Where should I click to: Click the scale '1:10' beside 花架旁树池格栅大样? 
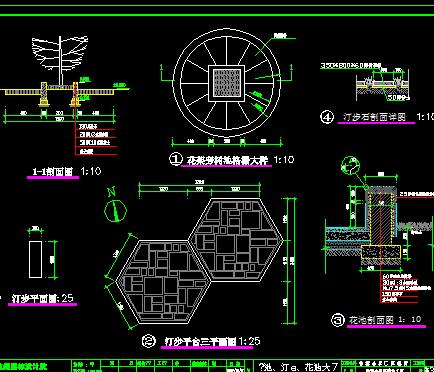pos(284,160)
